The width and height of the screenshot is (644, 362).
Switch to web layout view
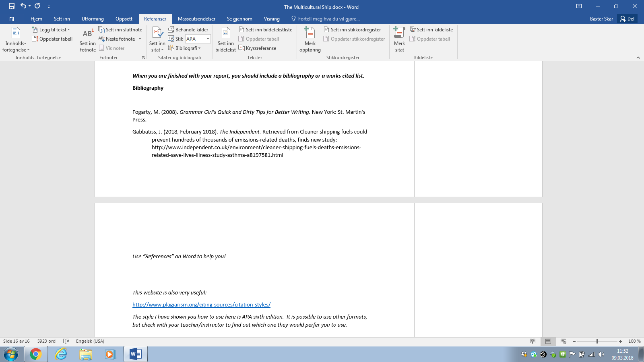tap(563, 341)
